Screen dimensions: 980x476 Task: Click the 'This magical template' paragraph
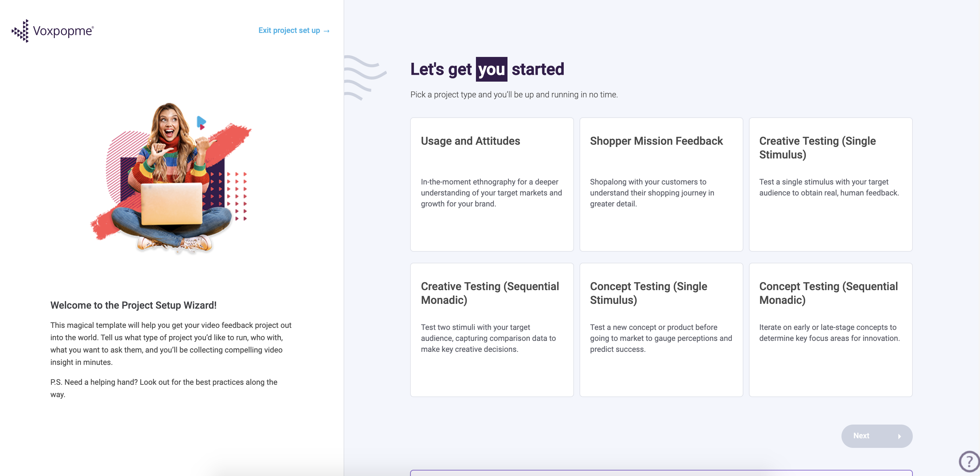171,344
